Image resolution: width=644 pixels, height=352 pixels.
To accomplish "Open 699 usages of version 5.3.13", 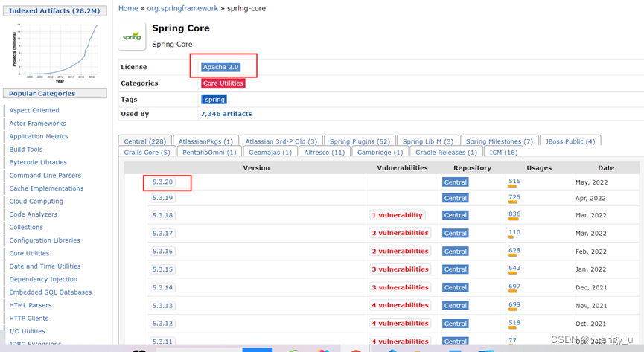I will 514,304.
